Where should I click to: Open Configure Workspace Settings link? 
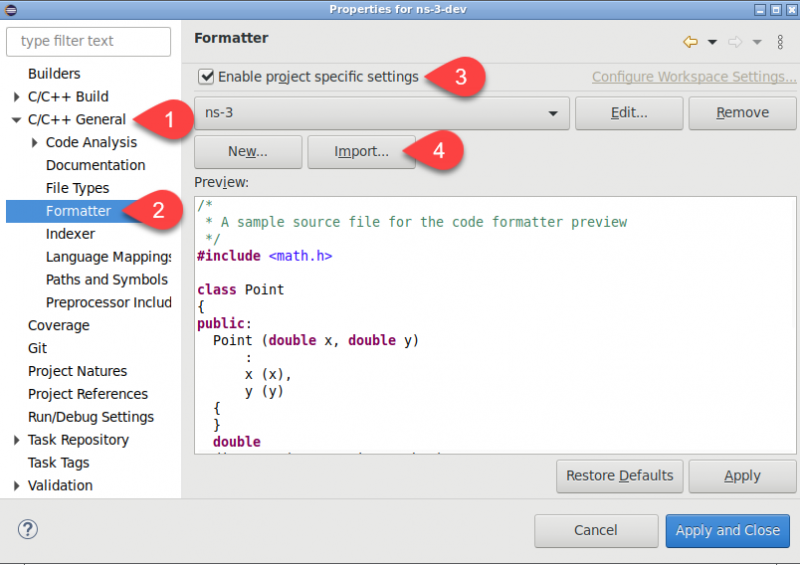[x=694, y=77]
